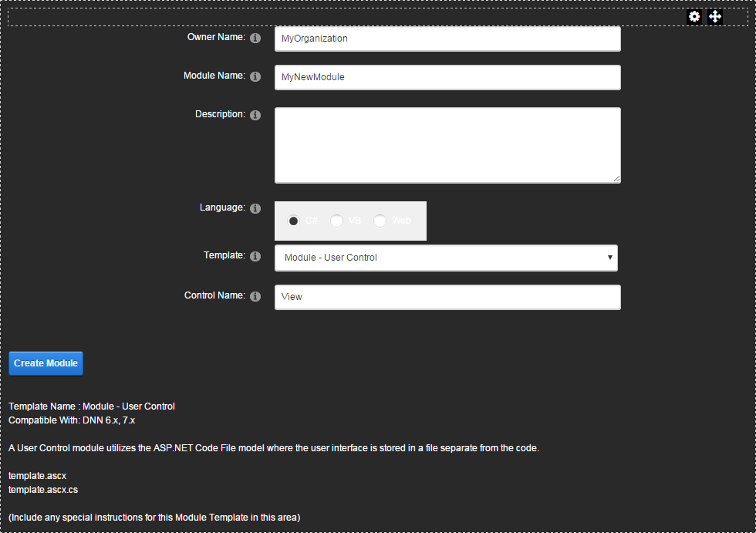Select the C# language radio button
This screenshot has height=533, width=756.
coord(293,221)
